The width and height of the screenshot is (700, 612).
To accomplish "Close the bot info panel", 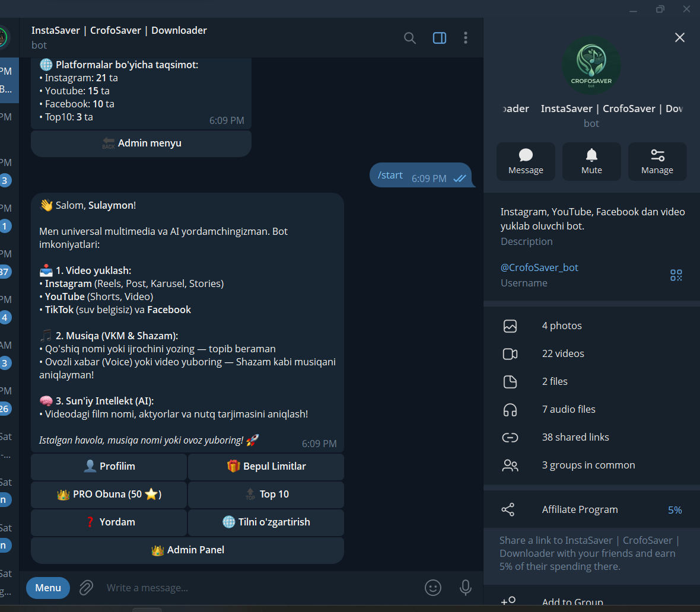I will pos(679,37).
